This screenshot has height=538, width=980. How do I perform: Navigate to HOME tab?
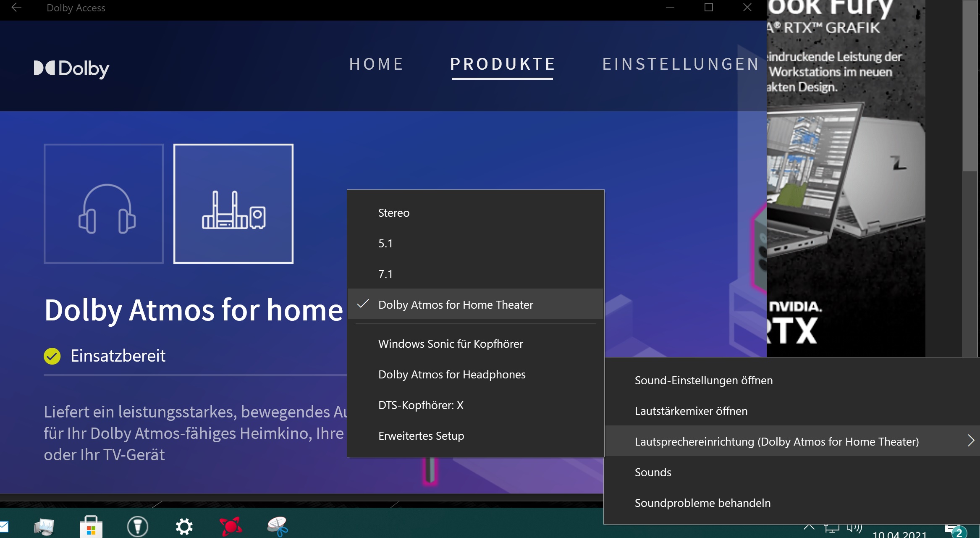click(377, 63)
